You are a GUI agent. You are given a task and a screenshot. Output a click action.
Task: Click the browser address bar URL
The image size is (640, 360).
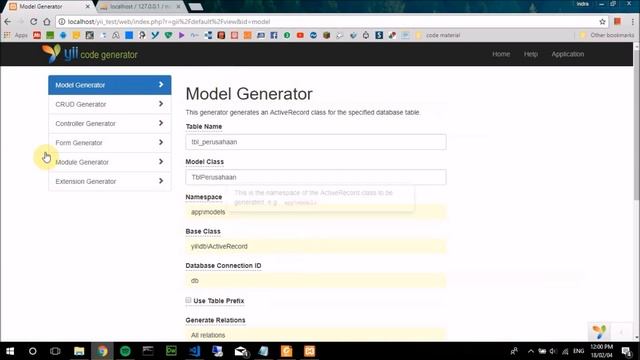(169, 22)
